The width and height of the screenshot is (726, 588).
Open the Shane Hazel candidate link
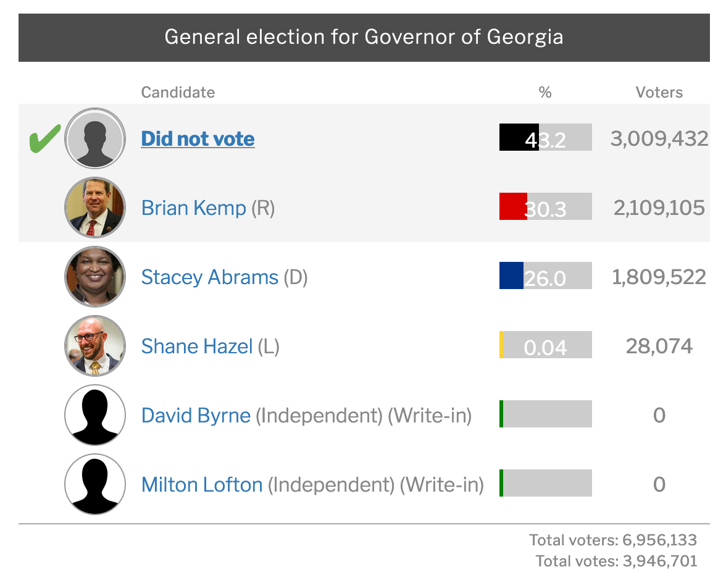197,346
